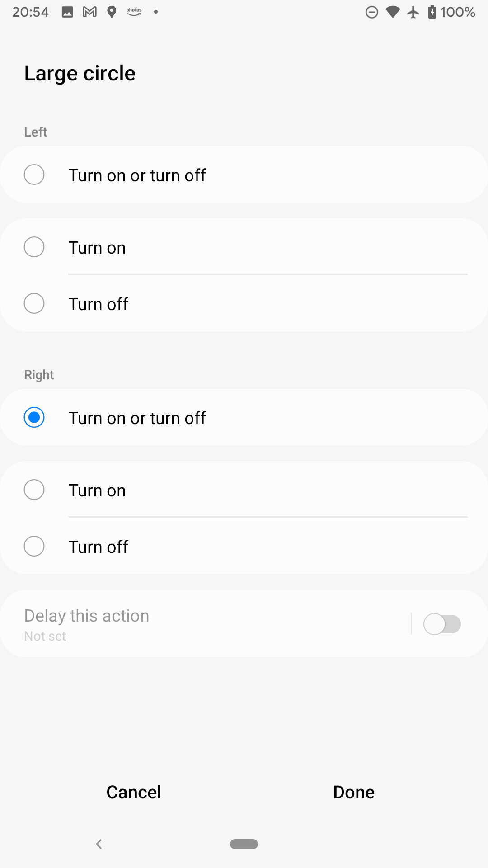Select 'Turn on' under Right section
Screen dimensions: 488x868
(x=34, y=490)
